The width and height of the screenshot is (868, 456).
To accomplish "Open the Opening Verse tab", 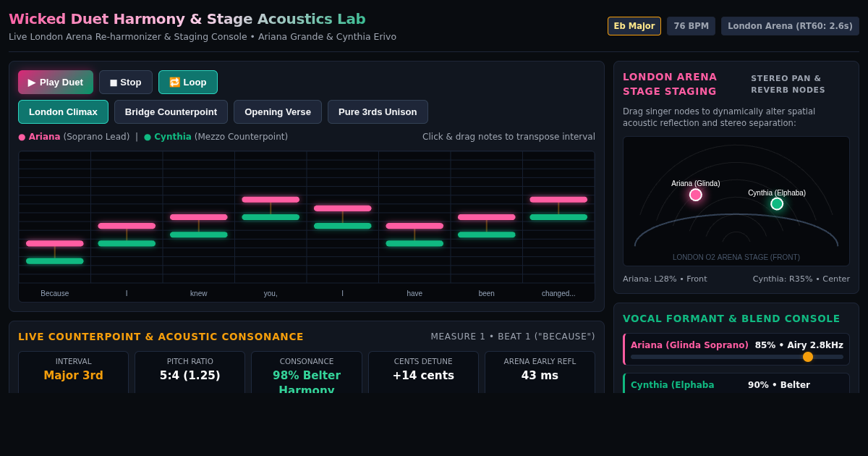I will [x=278, y=112].
